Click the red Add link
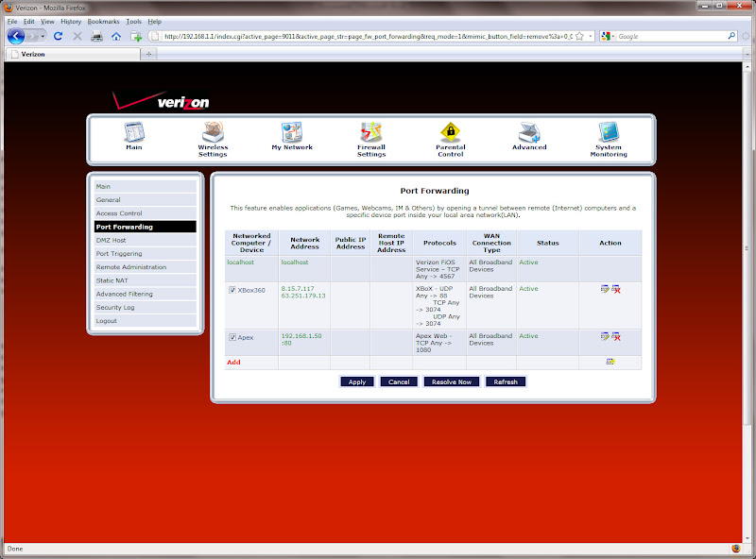Screen dimensions: 756x559 pyautogui.click(x=233, y=362)
